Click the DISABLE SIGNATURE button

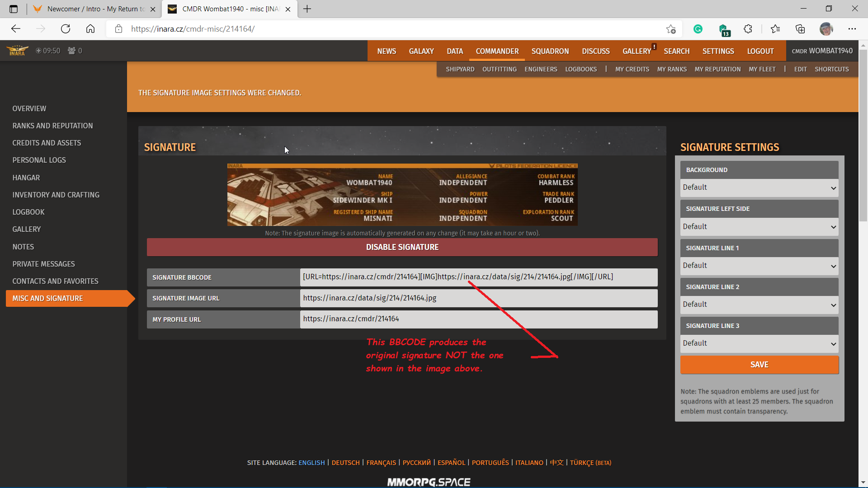[x=402, y=247]
